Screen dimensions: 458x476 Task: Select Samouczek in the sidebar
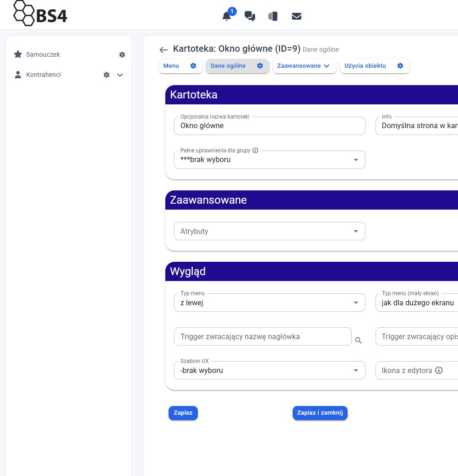coord(43,54)
